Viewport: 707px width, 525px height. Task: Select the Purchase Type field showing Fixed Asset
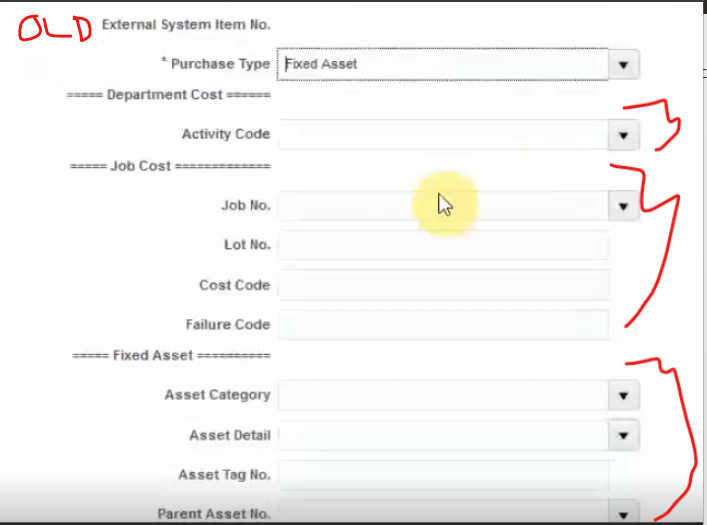tap(442, 64)
